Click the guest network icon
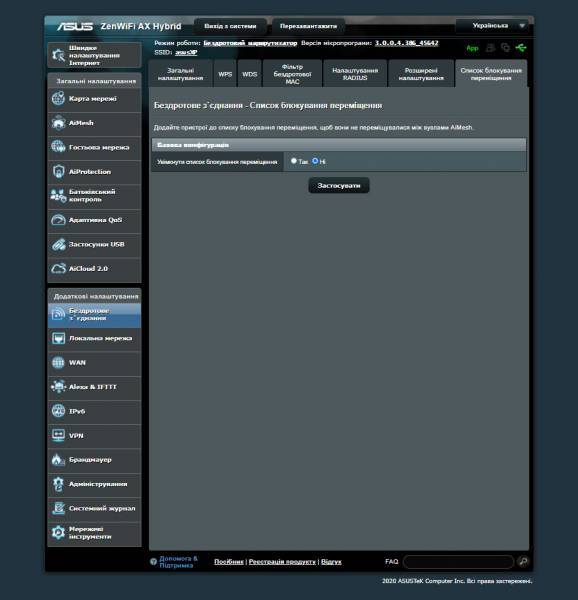 58,147
